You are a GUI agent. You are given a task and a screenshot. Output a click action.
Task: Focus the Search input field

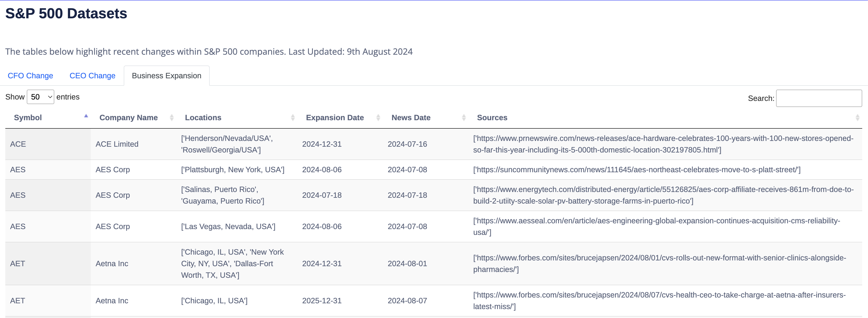[x=819, y=98]
